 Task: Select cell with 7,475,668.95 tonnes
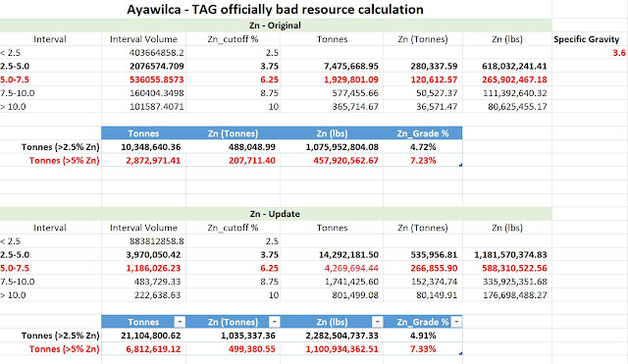tap(332, 66)
